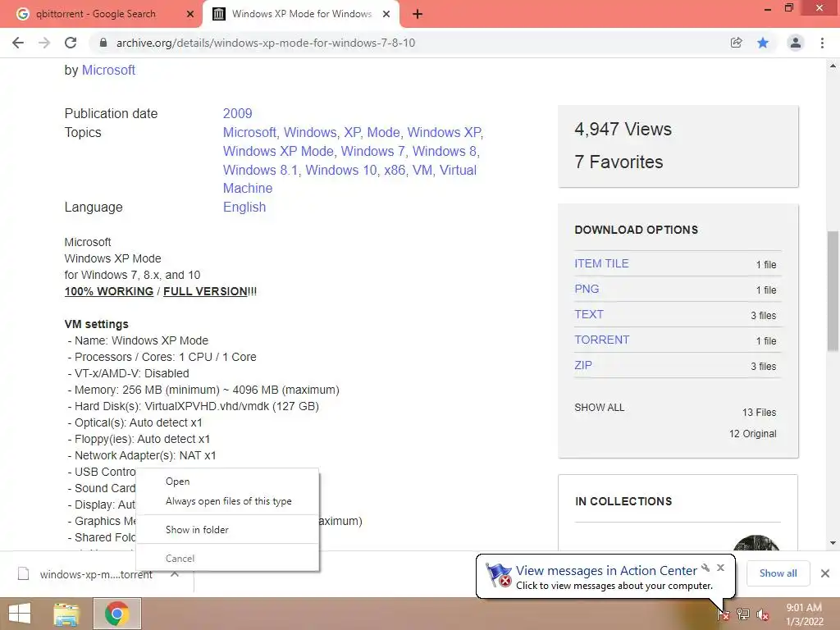Click the padlock site info icon

(103, 43)
